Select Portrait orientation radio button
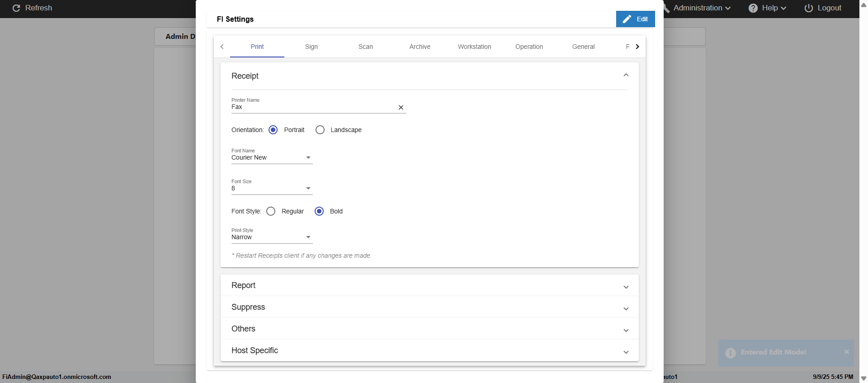 pyautogui.click(x=273, y=130)
